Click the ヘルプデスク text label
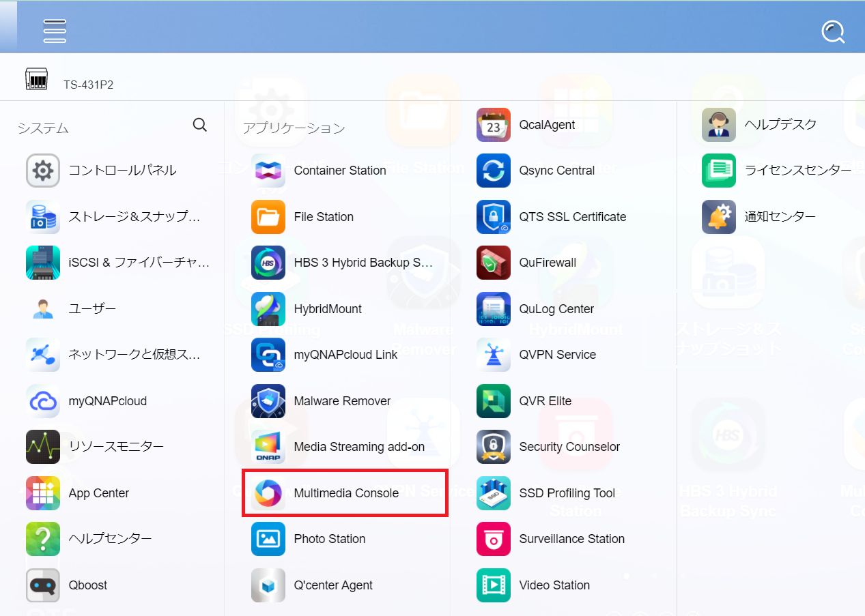Screen dimensions: 865x616 coord(780,125)
